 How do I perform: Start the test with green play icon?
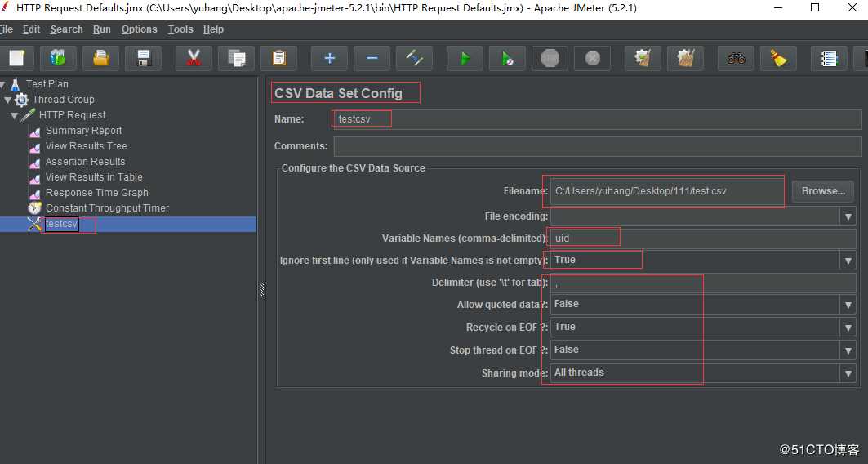tap(465, 58)
